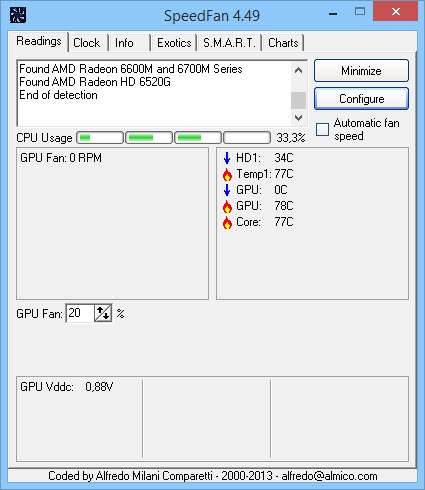Click the GPU Fan percentage input field
Viewport: 425px width, 490px height.
[80, 313]
